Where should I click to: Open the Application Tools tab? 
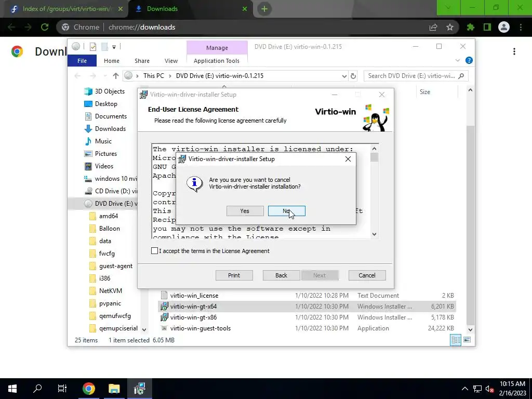coord(217,61)
